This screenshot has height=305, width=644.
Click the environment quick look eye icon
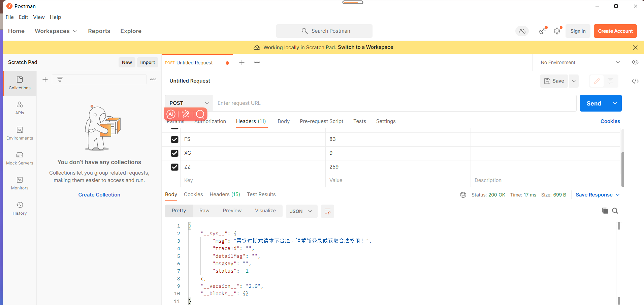pyautogui.click(x=635, y=62)
